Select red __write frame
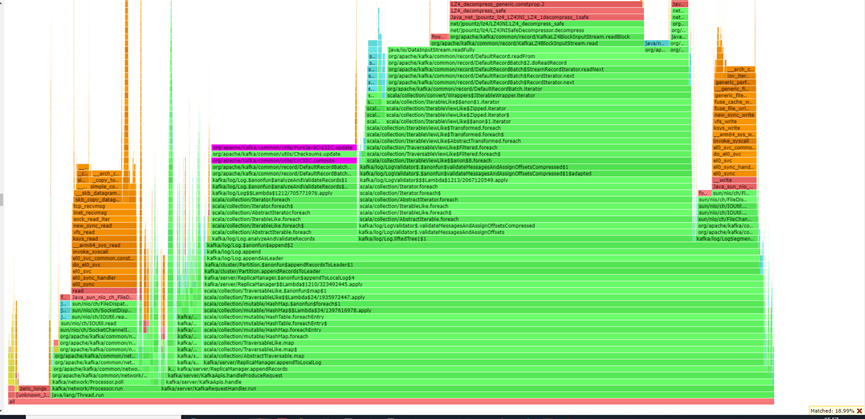This screenshot has width=865, height=419. [x=734, y=180]
